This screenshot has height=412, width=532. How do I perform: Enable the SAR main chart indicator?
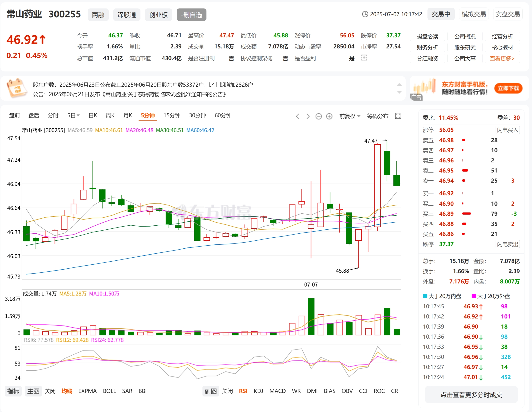click(x=127, y=391)
